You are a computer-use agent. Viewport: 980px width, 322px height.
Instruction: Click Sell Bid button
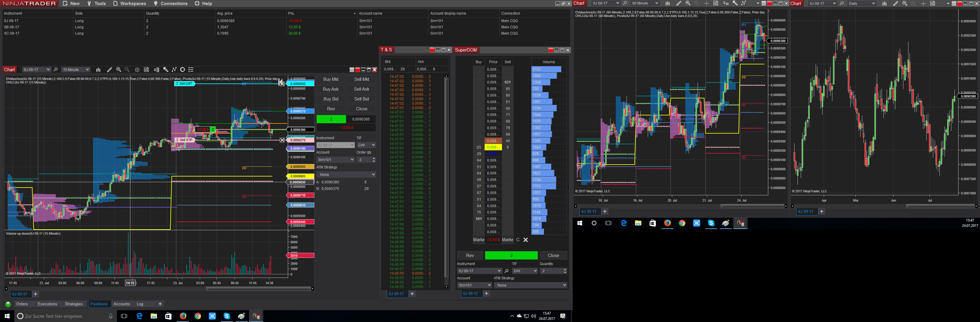pos(361,99)
